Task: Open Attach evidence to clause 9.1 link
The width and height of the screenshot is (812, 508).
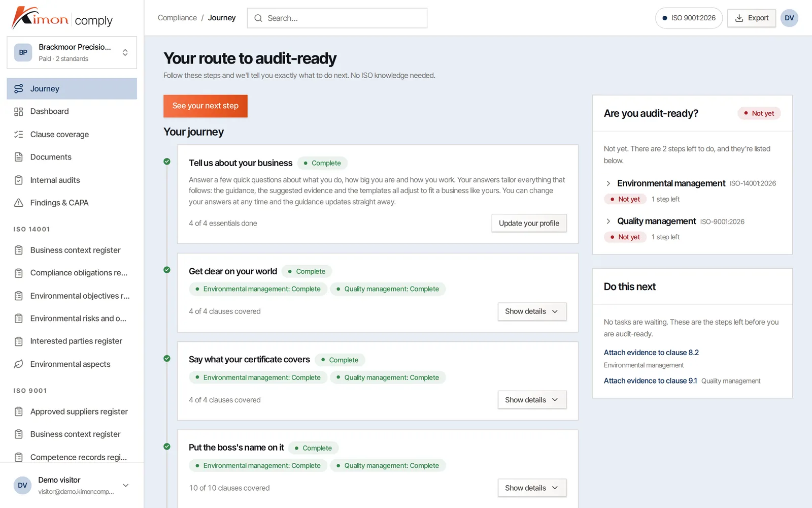Action: (650, 380)
